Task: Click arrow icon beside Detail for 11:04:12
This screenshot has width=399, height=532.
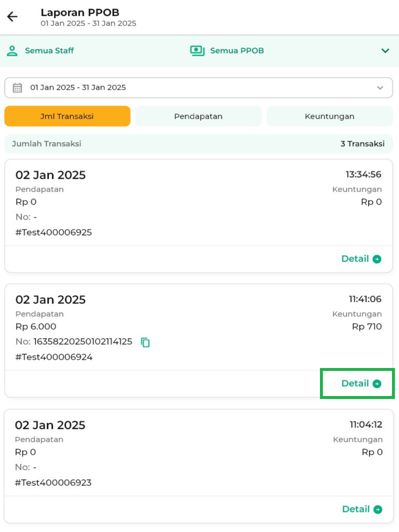Action: click(x=378, y=509)
